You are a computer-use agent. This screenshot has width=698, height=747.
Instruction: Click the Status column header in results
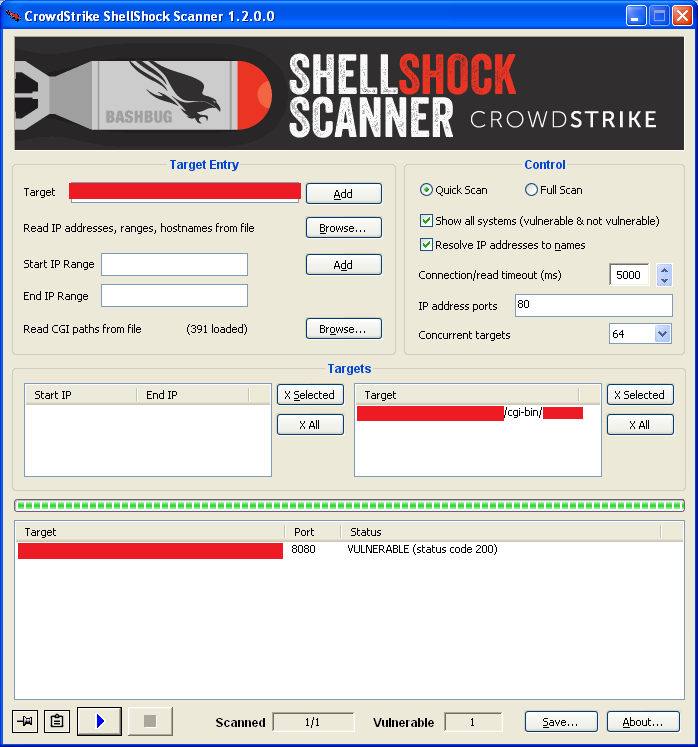[x=501, y=532]
